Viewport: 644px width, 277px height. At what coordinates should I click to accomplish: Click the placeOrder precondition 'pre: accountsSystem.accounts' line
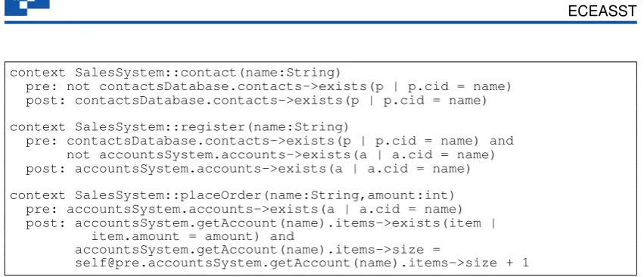pos(244,209)
